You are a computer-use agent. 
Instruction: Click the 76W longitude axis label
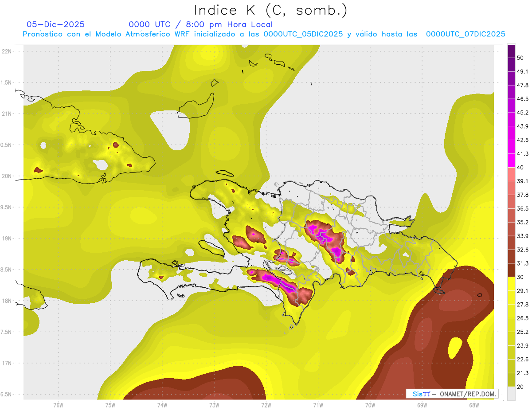click(x=58, y=404)
